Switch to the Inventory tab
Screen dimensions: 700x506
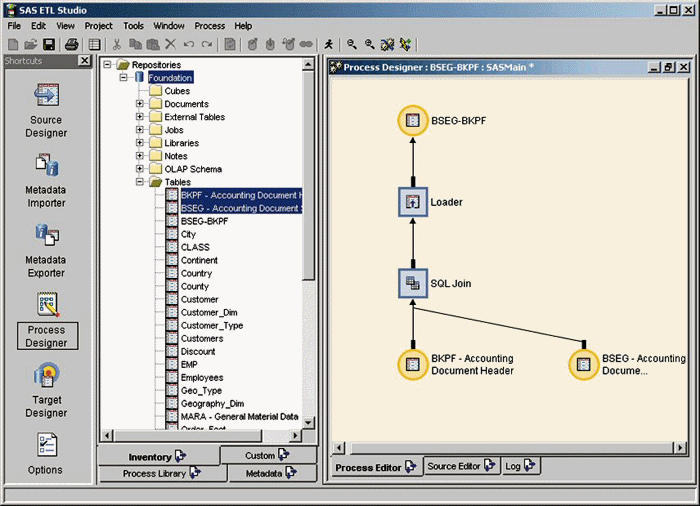coord(158,456)
